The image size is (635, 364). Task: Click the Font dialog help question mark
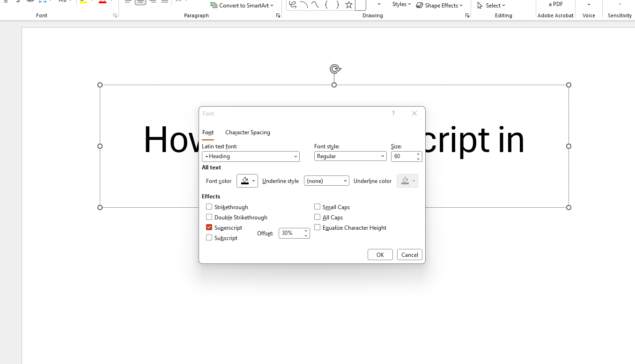393,113
